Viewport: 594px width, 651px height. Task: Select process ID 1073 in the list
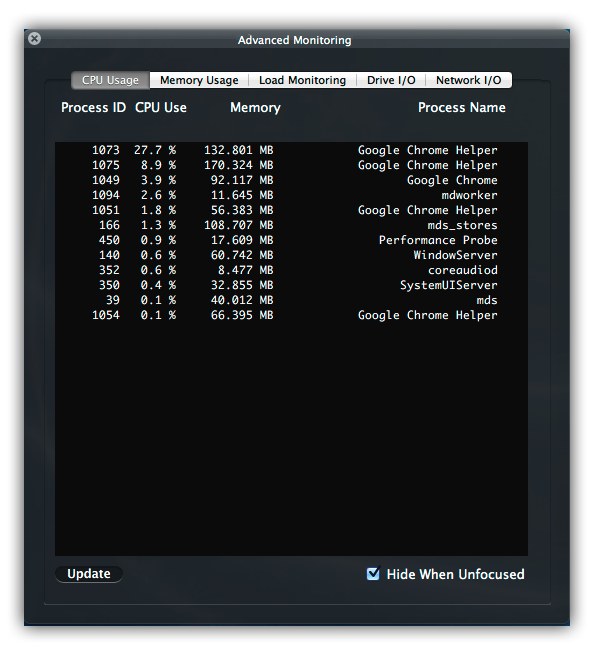click(106, 150)
